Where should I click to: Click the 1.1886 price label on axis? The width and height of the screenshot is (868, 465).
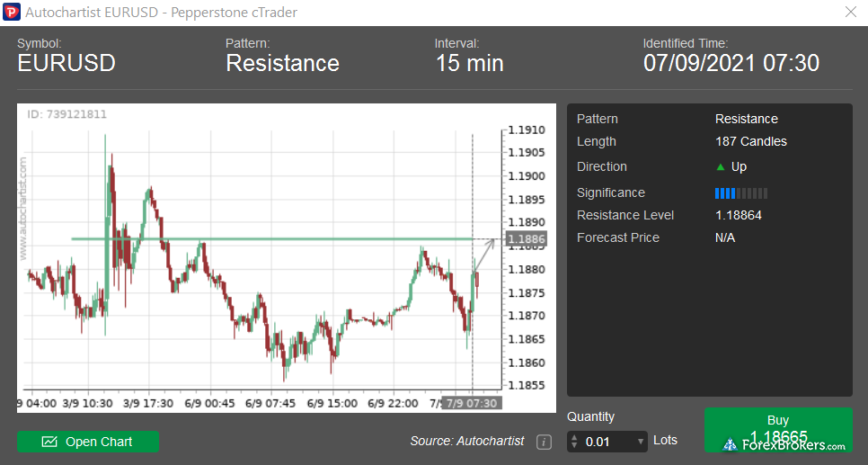523,239
